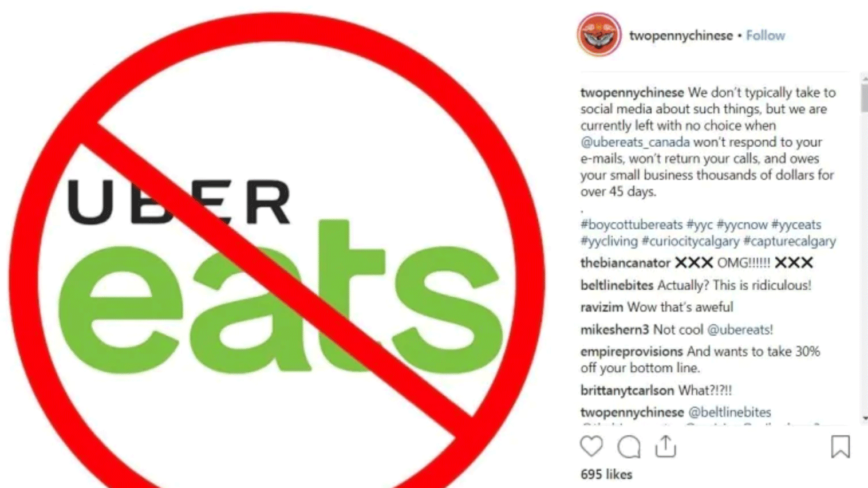Save the post with the bookmark icon
The height and width of the screenshot is (488, 868).
(840, 447)
